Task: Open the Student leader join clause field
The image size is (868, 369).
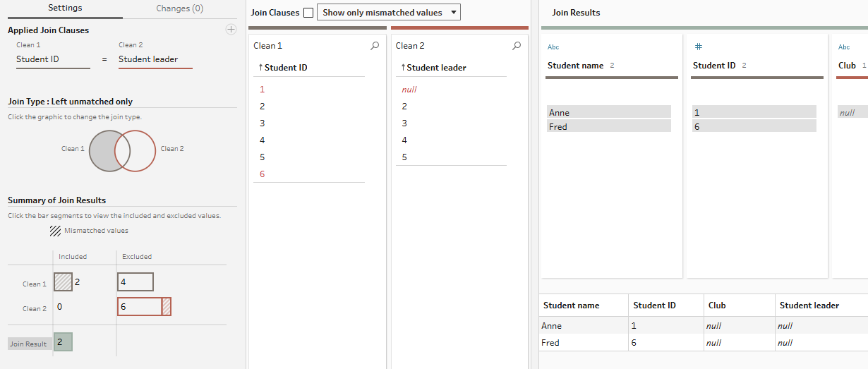Action: 155,59
